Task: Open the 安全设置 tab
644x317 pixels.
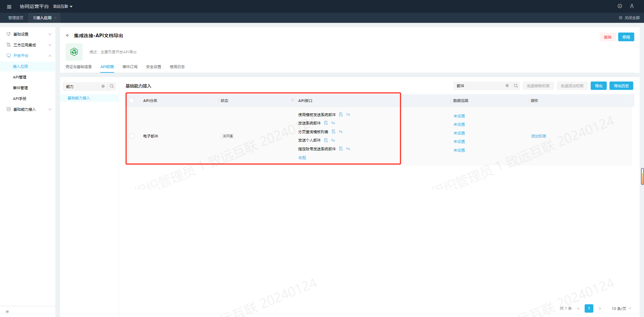Action: [x=154, y=67]
